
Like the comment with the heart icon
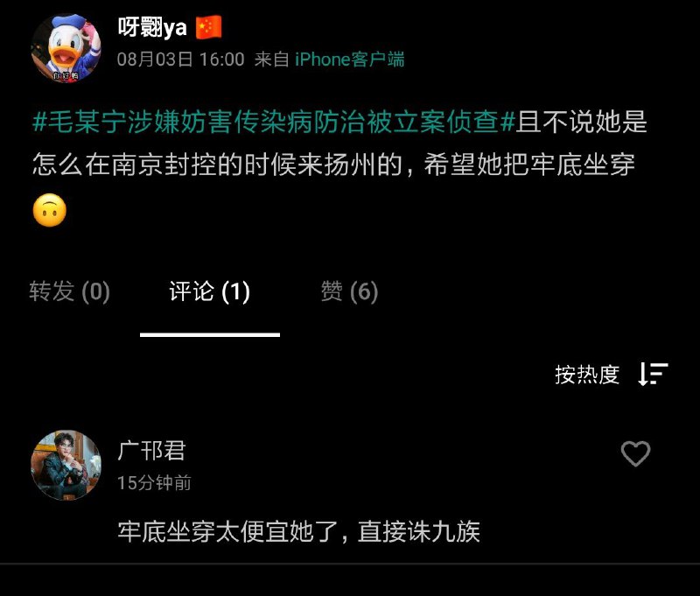635,453
